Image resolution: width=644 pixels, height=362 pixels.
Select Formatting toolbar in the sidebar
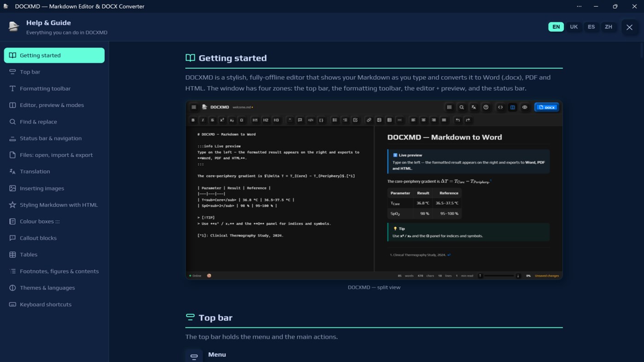54,88
